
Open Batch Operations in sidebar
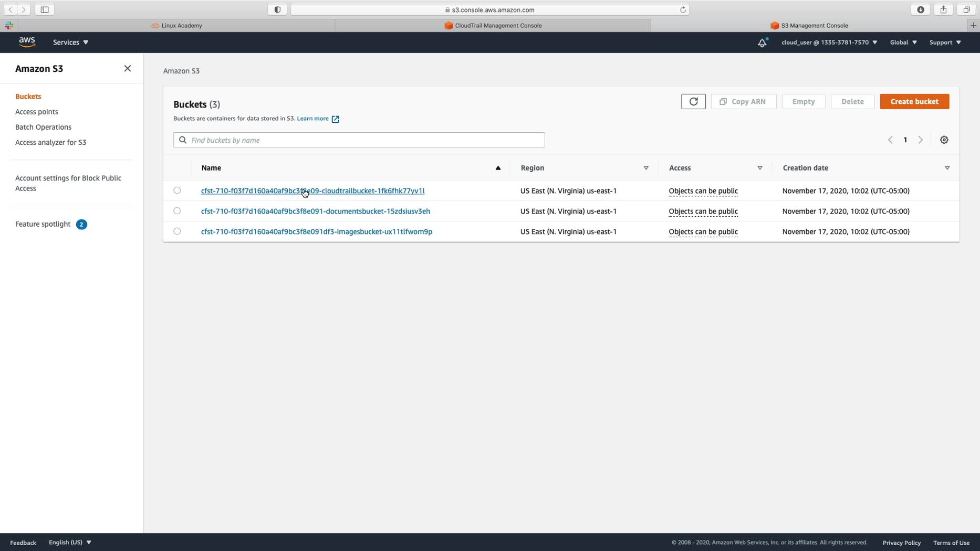coord(43,127)
